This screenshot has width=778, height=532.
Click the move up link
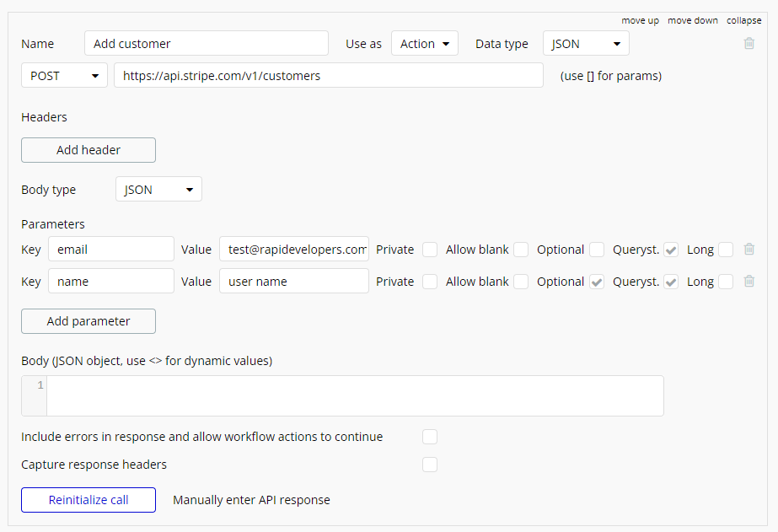(x=640, y=20)
